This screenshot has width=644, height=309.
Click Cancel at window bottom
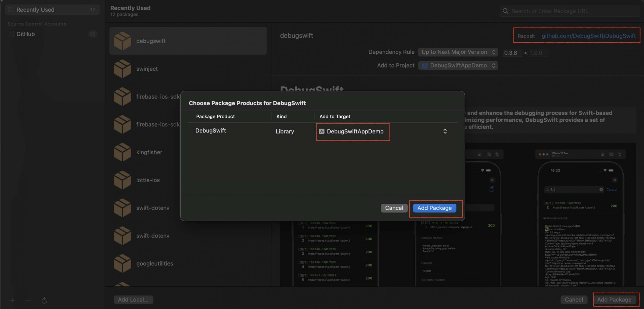click(574, 300)
